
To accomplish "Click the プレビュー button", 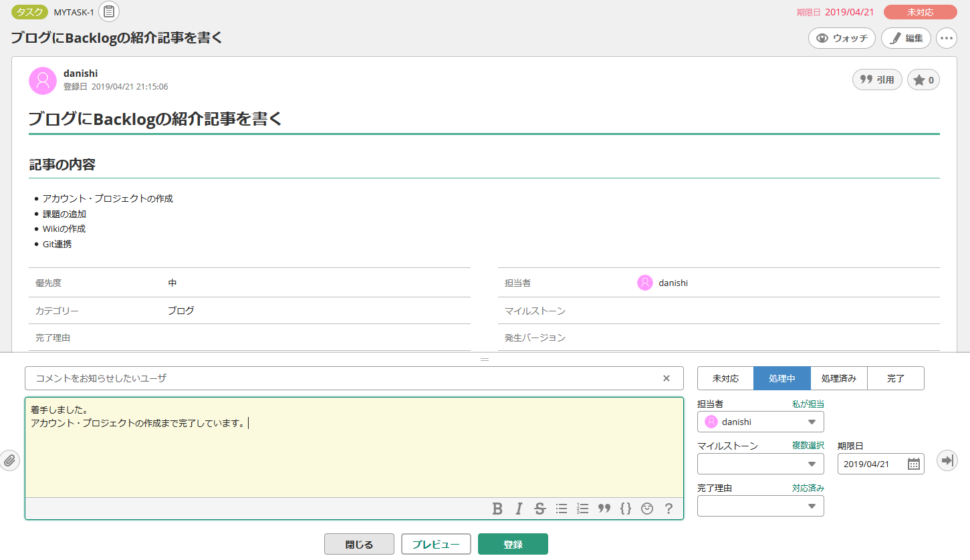I will (x=436, y=544).
